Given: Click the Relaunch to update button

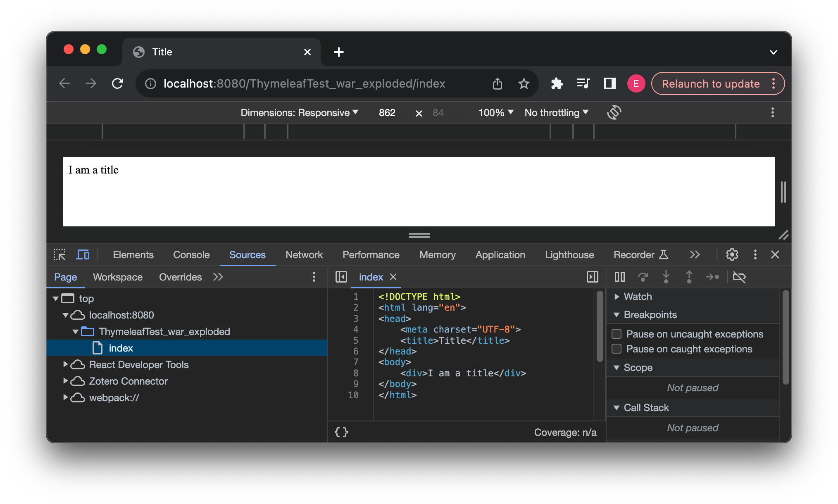Looking at the screenshot, I should [709, 83].
